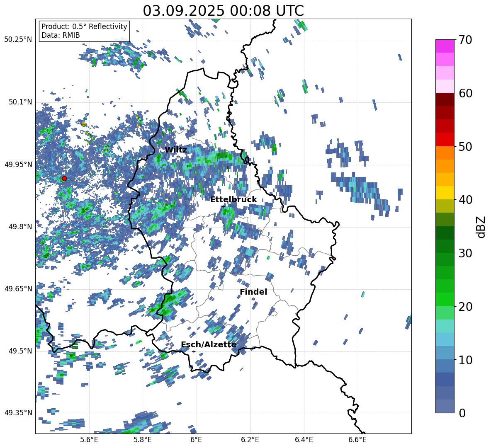This screenshot has height=448, width=491.
Task: Click the 5.8°E longitude label
Action: [x=143, y=440]
